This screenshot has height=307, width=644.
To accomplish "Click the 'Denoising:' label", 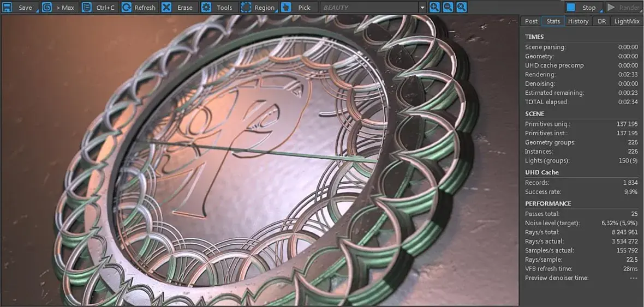I will pyautogui.click(x=540, y=84).
